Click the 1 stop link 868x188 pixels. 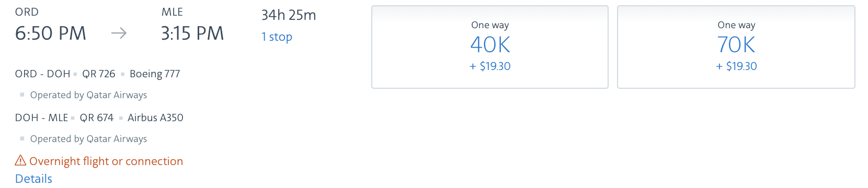[277, 37]
